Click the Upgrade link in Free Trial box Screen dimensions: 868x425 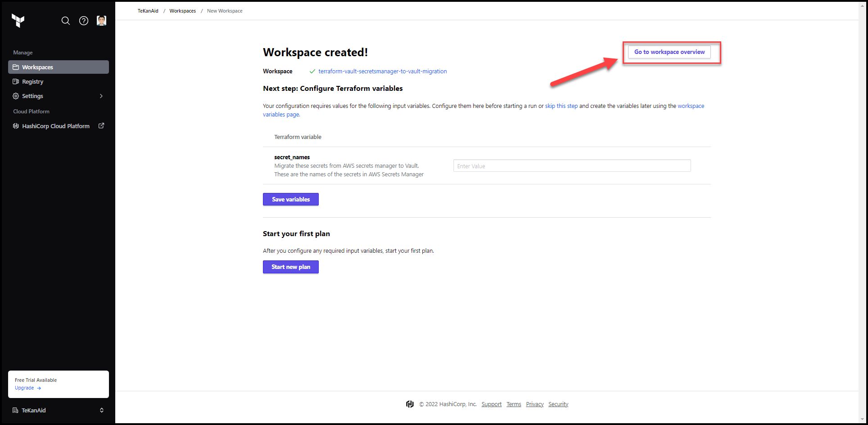click(x=24, y=388)
